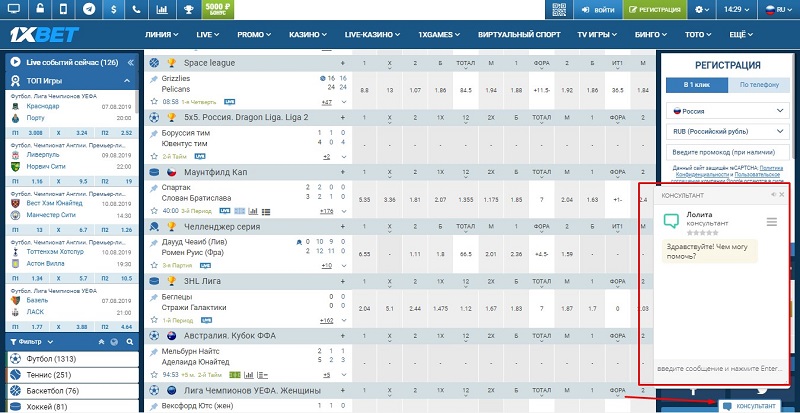800x413 pixels.
Task: Open the Россия country dropdown
Action: (725, 111)
